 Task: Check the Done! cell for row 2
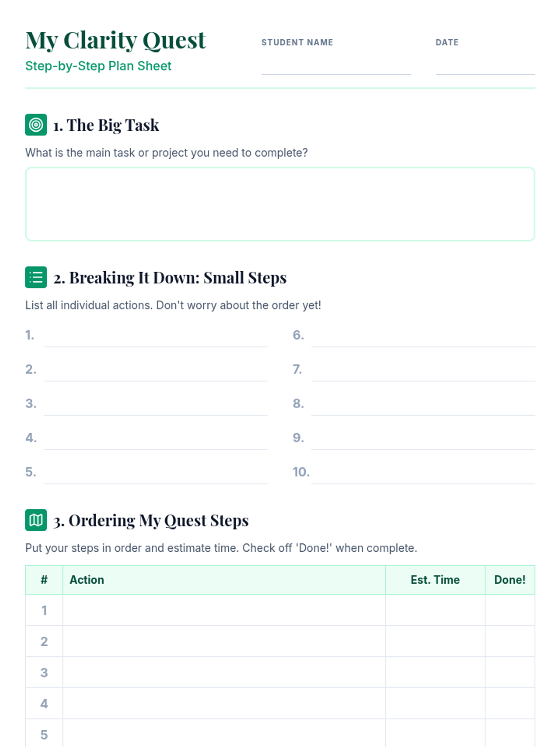(510, 641)
